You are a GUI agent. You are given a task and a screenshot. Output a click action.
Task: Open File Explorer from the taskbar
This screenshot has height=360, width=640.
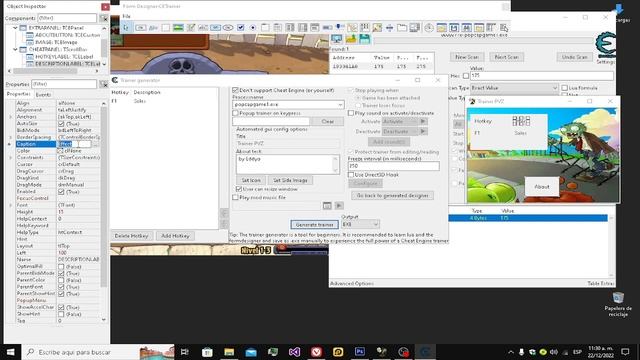coord(229,352)
